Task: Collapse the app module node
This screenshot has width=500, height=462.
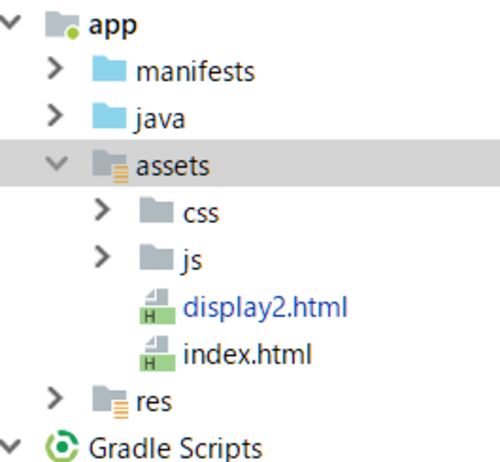Action: pos(10,22)
